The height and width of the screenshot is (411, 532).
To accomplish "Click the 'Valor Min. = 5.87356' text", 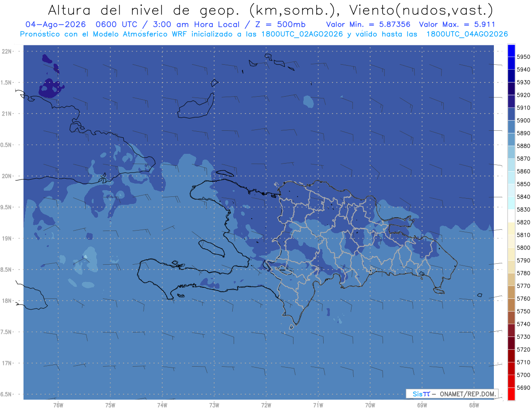I will (368, 24).
